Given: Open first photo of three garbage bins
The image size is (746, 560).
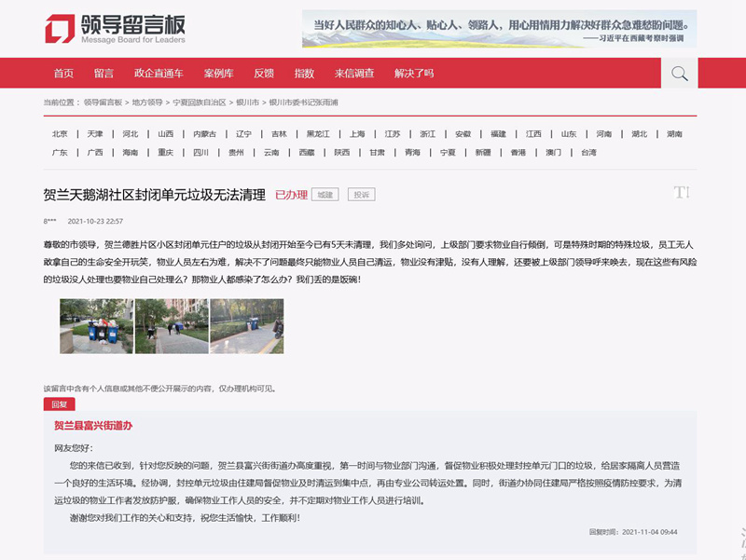Looking at the screenshot, I should (96, 326).
